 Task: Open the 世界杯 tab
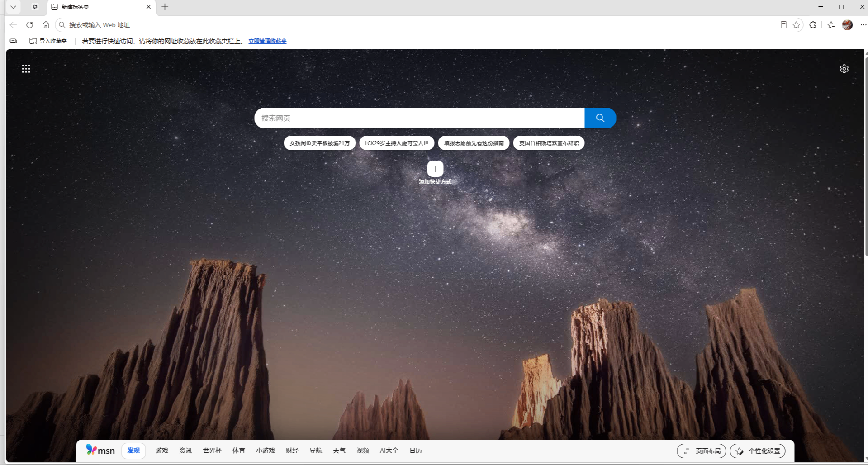(212, 451)
